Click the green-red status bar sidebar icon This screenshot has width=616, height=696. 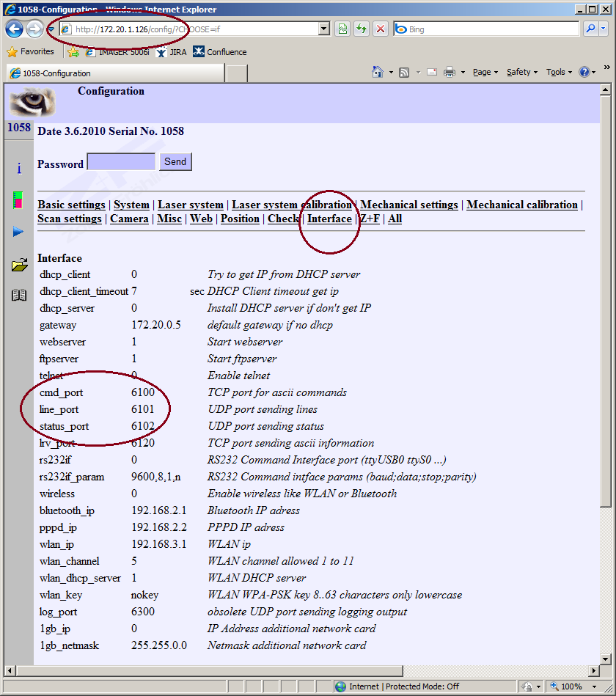pyautogui.click(x=18, y=200)
